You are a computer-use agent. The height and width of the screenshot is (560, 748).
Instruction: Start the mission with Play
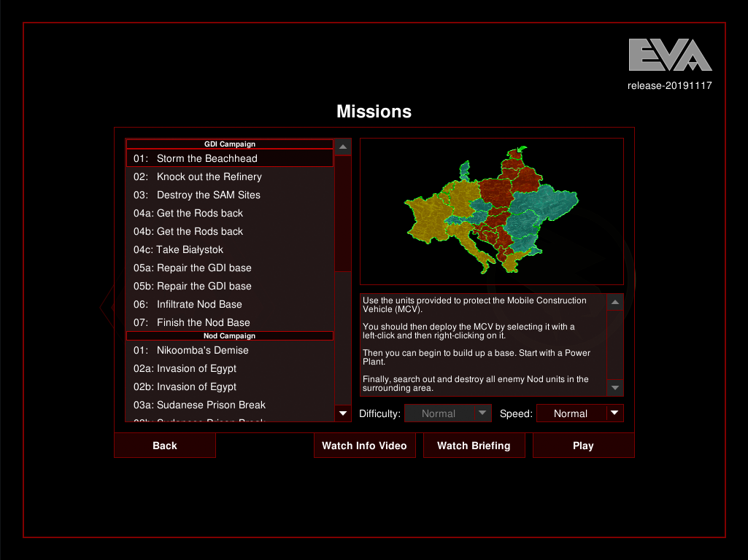coord(583,446)
